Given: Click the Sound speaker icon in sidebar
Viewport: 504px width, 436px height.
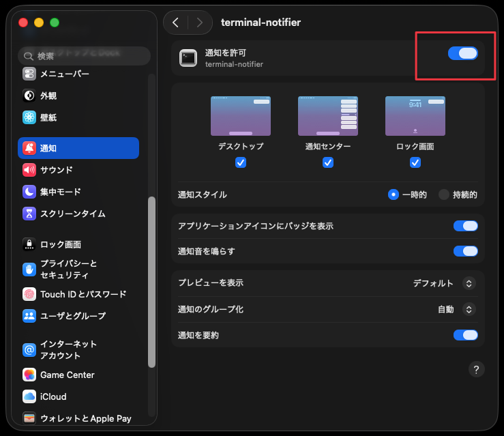Looking at the screenshot, I should click(x=29, y=170).
